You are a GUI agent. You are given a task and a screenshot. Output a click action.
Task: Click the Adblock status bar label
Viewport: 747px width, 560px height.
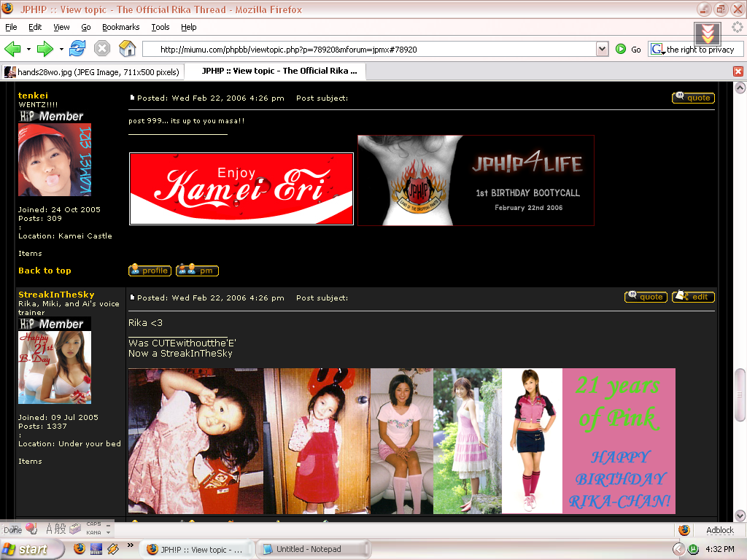[720, 530]
